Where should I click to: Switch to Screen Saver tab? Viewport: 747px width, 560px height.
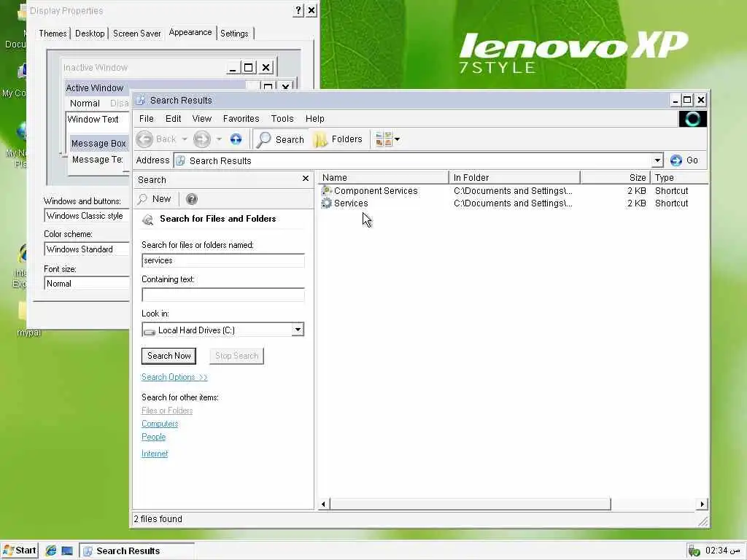click(x=136, y=34)
